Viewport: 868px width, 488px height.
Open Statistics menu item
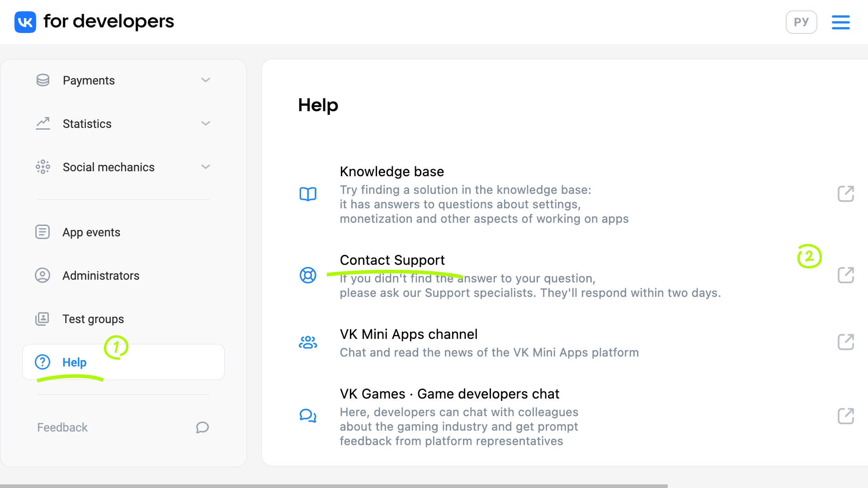87,123
